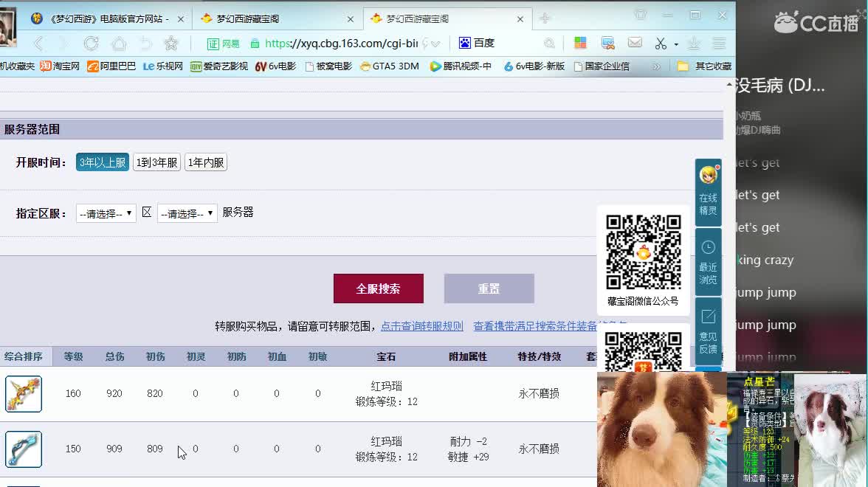Click the 藏宝阁微信公众号 QR code
This screenshot has height=487, width=868.
click(644, 252)
